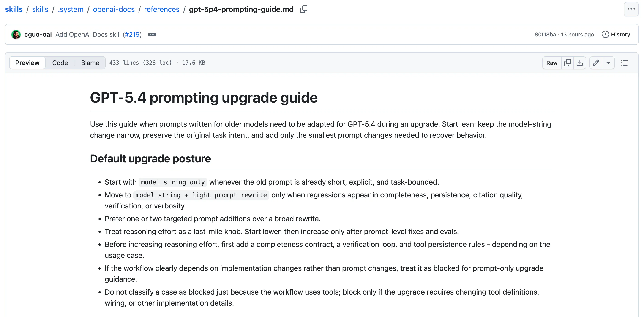The width and height of the screenshot is (644, 317).
Task: Download raw file icon
Action: pyautogui.click(x=580, y=63)
